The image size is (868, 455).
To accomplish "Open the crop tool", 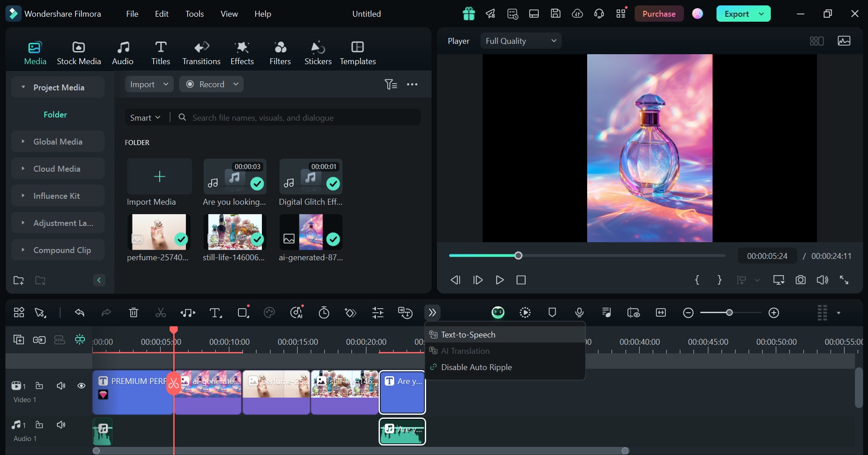I will pyautogui.click(x=243, y=313).
